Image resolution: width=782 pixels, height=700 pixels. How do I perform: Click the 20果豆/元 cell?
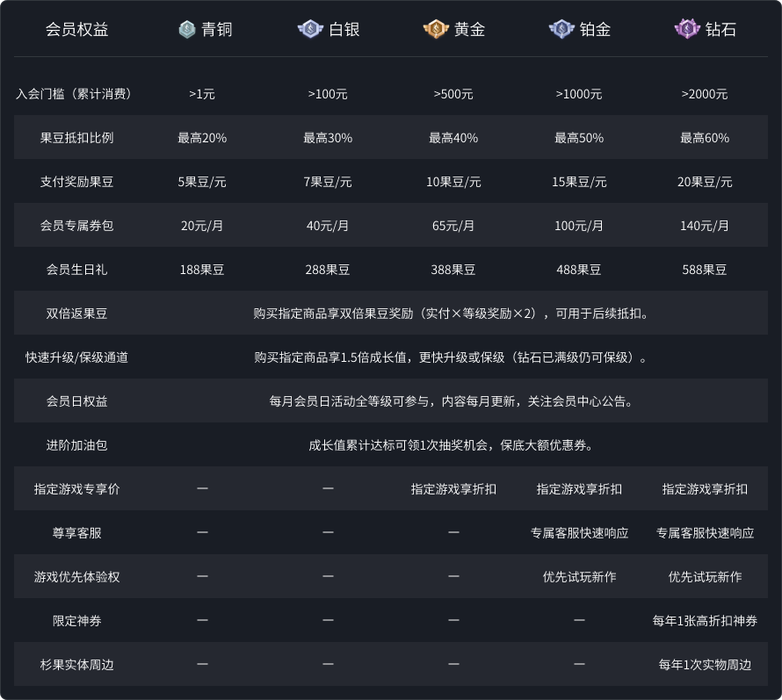705,182
